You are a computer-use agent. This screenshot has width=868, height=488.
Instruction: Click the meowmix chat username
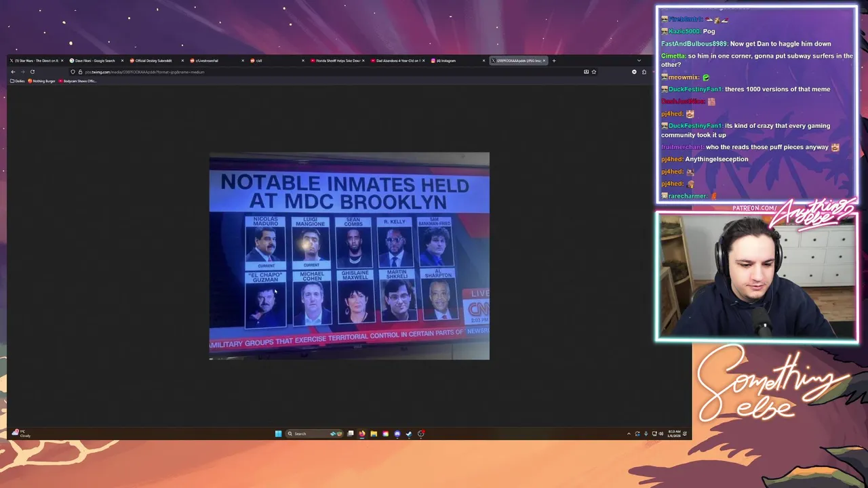[684, 77]
